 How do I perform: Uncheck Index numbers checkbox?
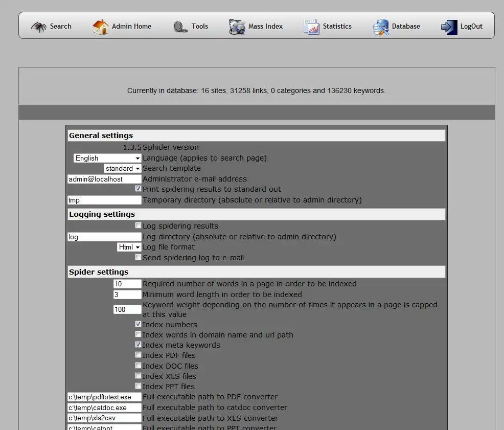[x=138, y=324]
